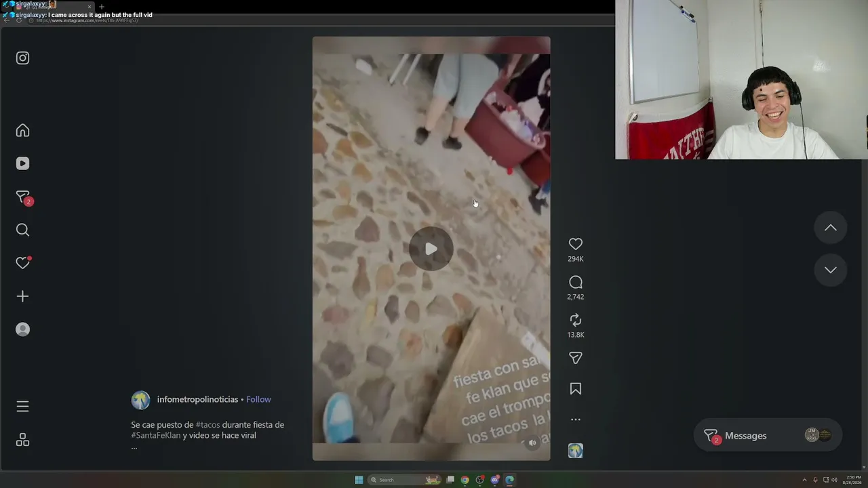
Task: Save the reel with bookmark icon
Action: [x=576, y=389]
